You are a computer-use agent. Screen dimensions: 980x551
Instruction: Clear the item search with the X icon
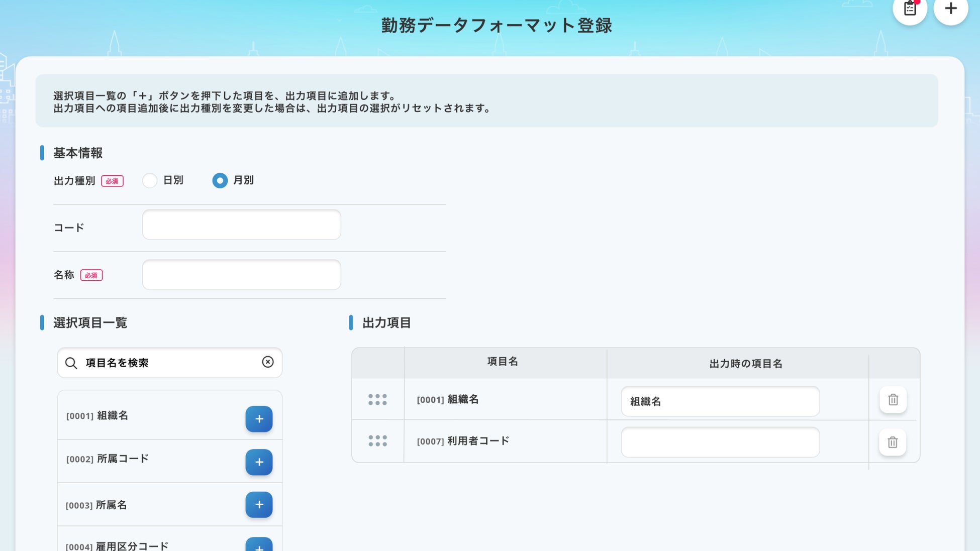point(268,362)
